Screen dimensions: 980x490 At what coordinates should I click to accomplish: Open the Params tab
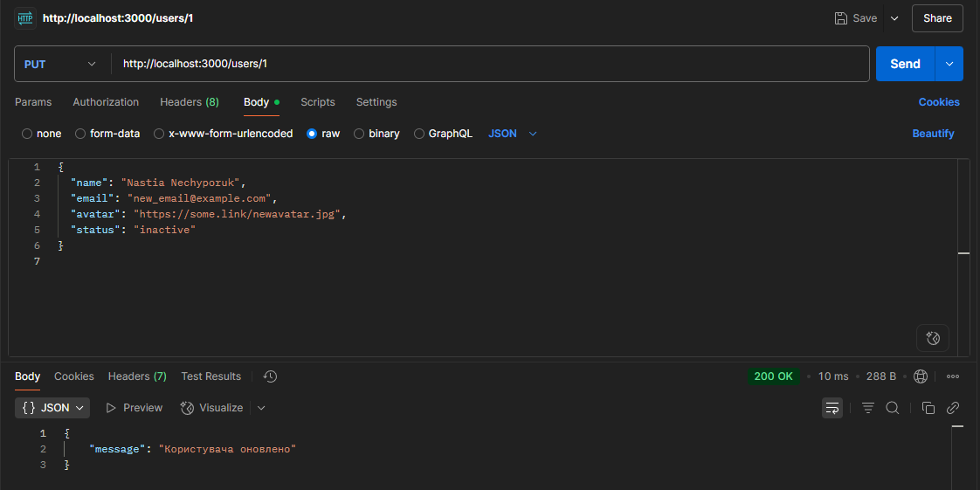pyautogui.click(x=33, y=102)
